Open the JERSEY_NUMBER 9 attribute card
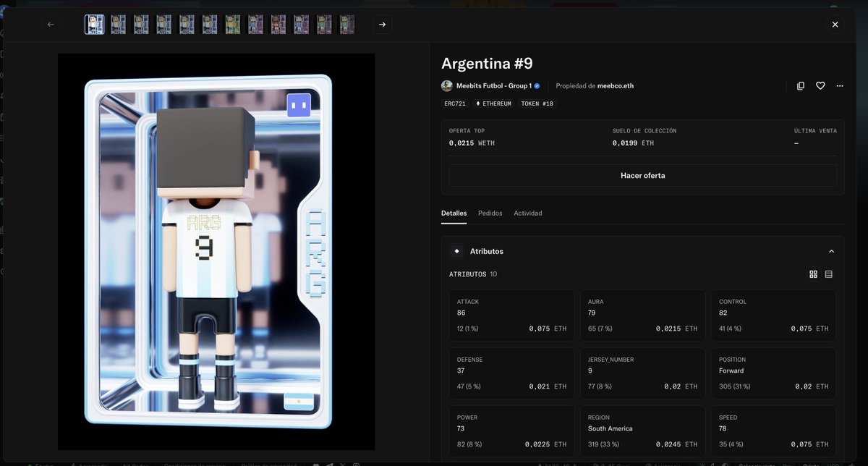 tap(642, 374)
